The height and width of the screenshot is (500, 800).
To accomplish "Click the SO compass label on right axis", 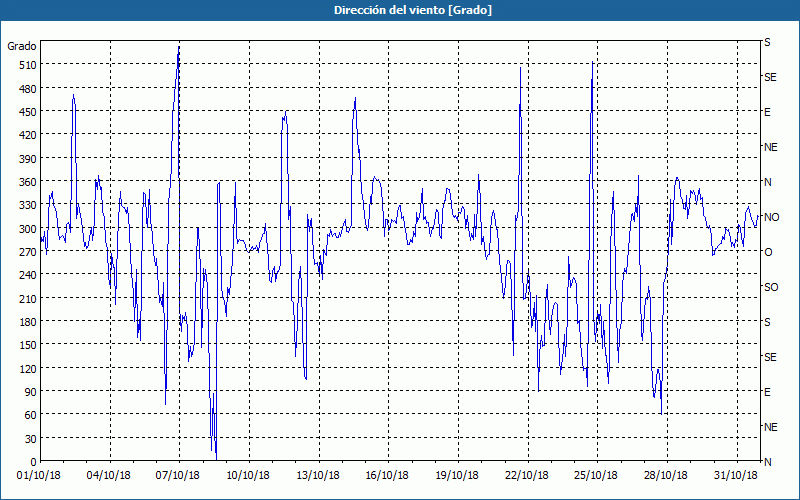I will click(x=771, y=287).
